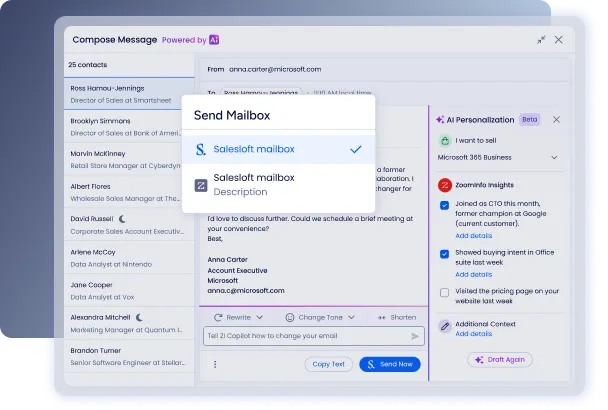608x410 pixels.
Task: Click the moon icon beside Alexandra Mitchell
Action: (139, 317)
